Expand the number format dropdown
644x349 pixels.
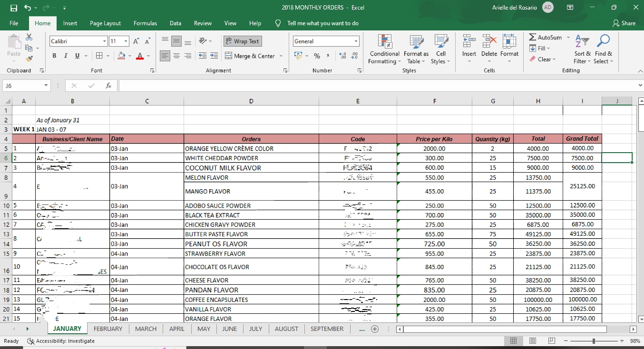click(x=356, y=41)
